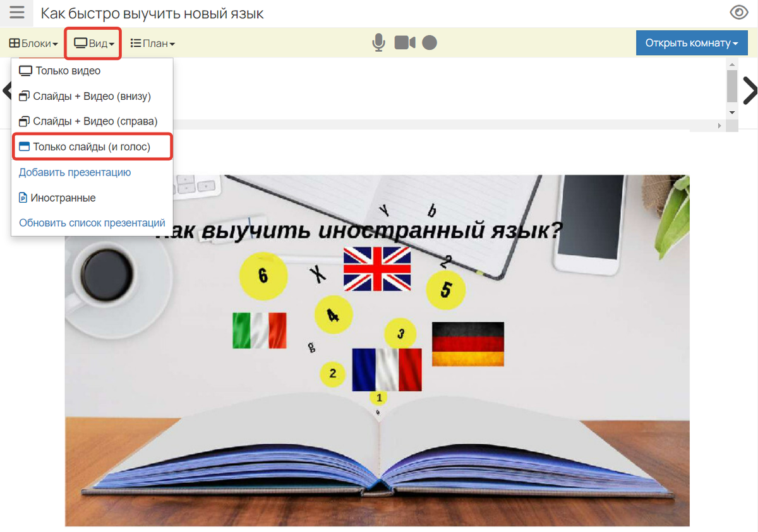The image size is (758, 532).
Task: Toggle the eye visibility icon
Action: (x=738, y=13)
